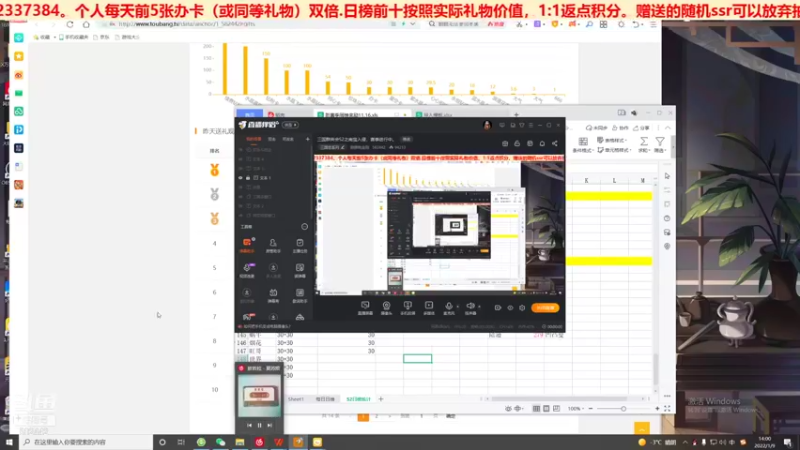Go to page 2 in browser pagination

pyautogui.click(x=377, y=416)
